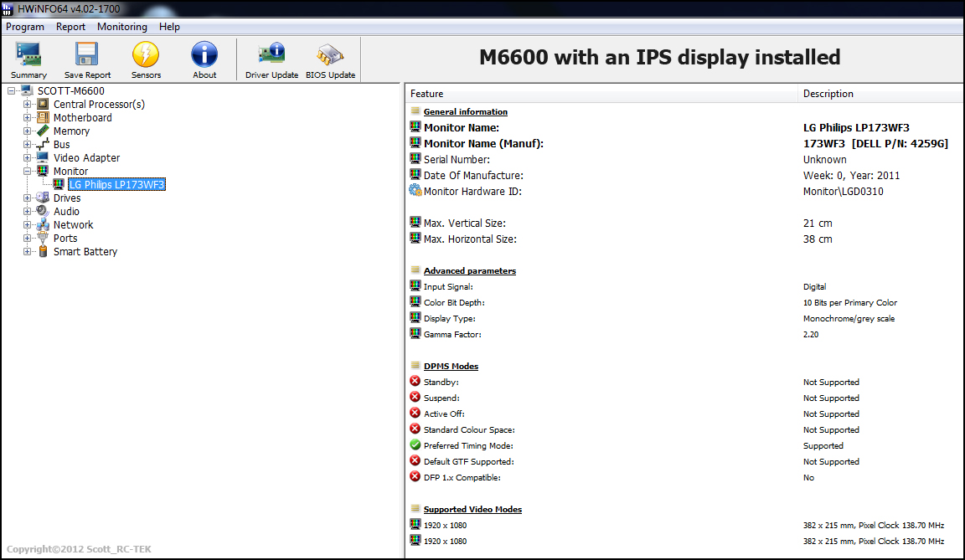Click the HWiNFO64 title bar app icon
965x560 pixels.
tap(8, 8)
